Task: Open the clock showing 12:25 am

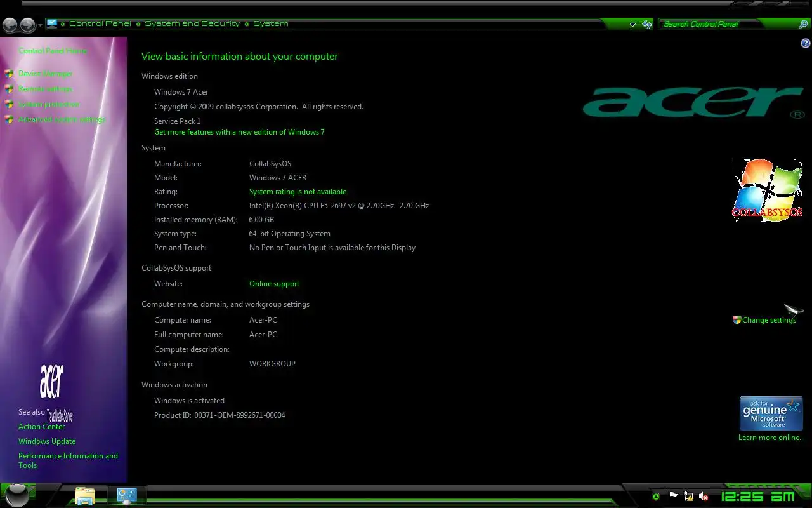Action: [x=757, y=497]
